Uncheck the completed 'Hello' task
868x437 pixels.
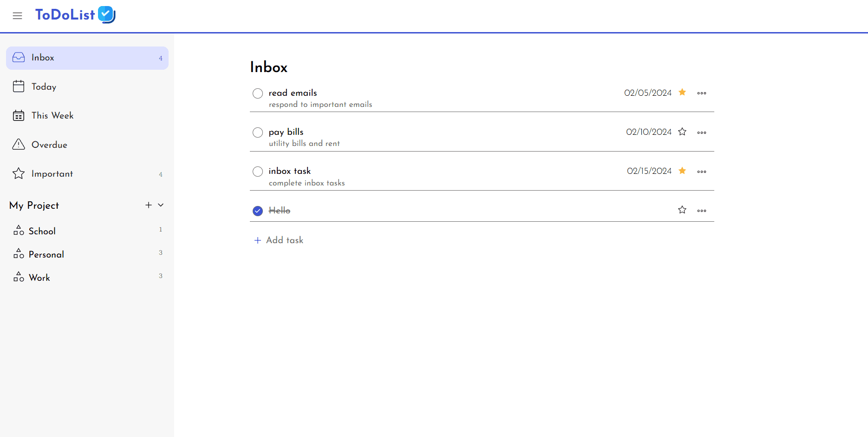258,211
